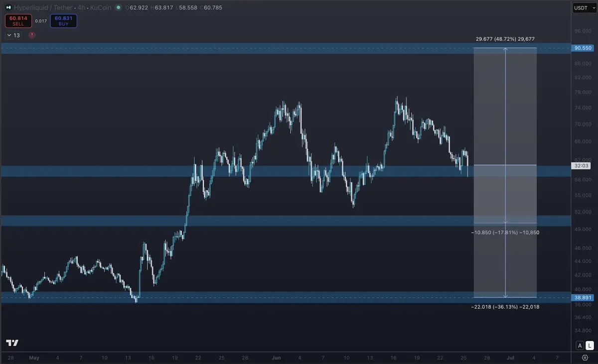Click the open price value 62.922
Viewport: 598px width, 364px height.
point(139,8)
